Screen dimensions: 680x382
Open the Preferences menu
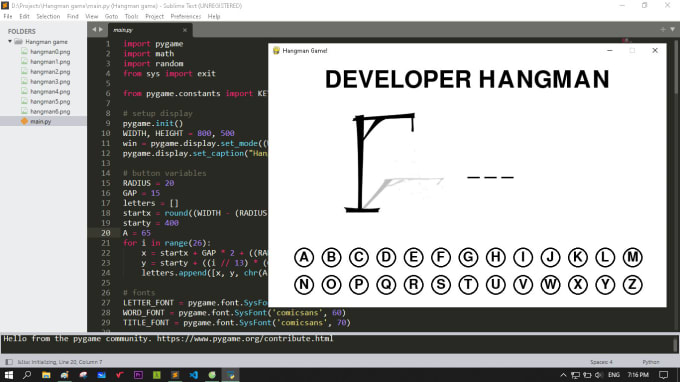click(186, 16)
